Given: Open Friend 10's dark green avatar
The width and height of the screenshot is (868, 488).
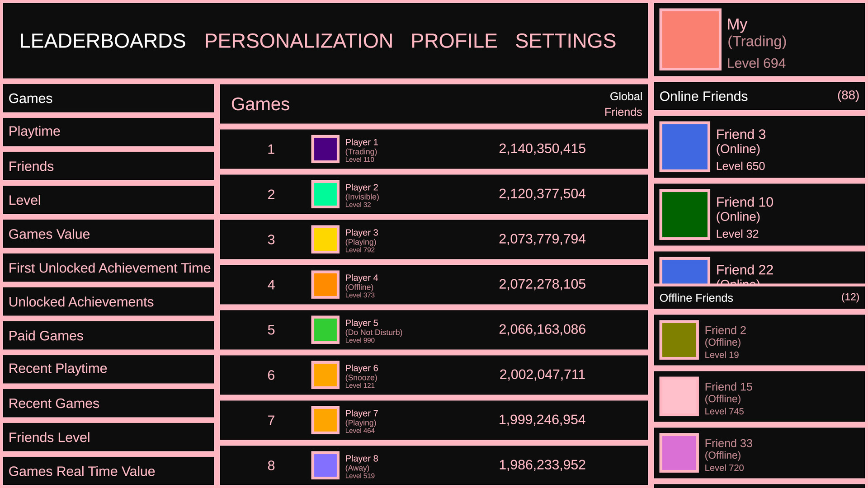Looking at the screenshot, I should point(684,215).
